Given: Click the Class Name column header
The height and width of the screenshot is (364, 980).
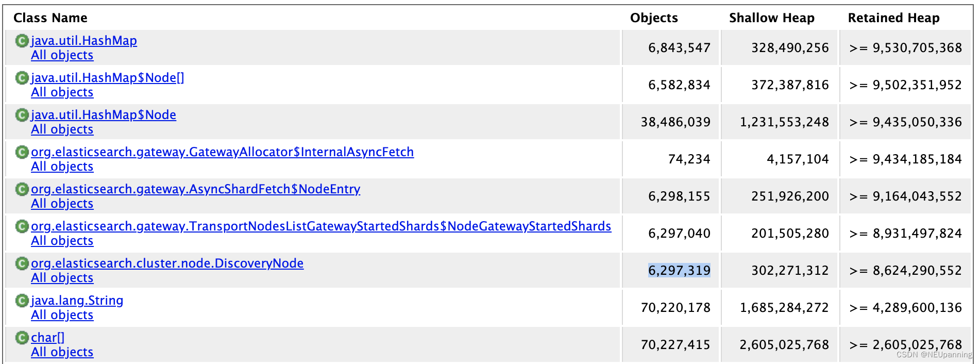Looking at the screenshot, I should tap(50, 18).
